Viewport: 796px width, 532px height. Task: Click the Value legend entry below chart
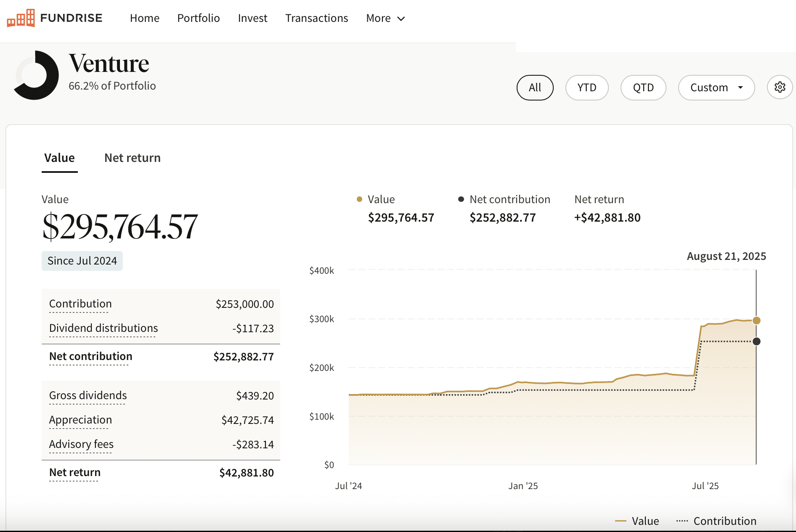(637, 521)
